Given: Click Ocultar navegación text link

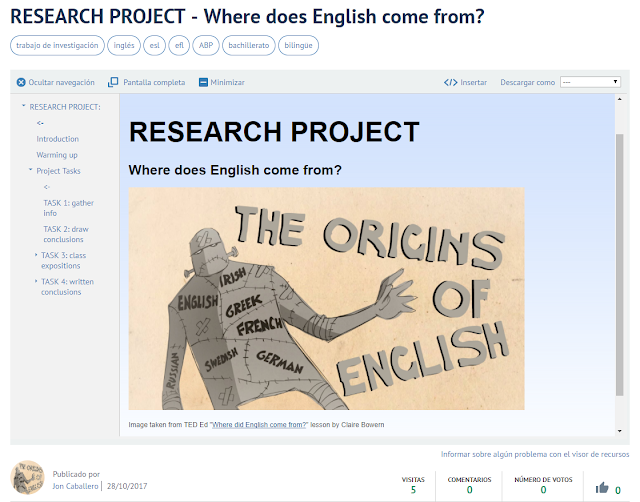Looking at the screenshot, I should click(x=61, y=82).
